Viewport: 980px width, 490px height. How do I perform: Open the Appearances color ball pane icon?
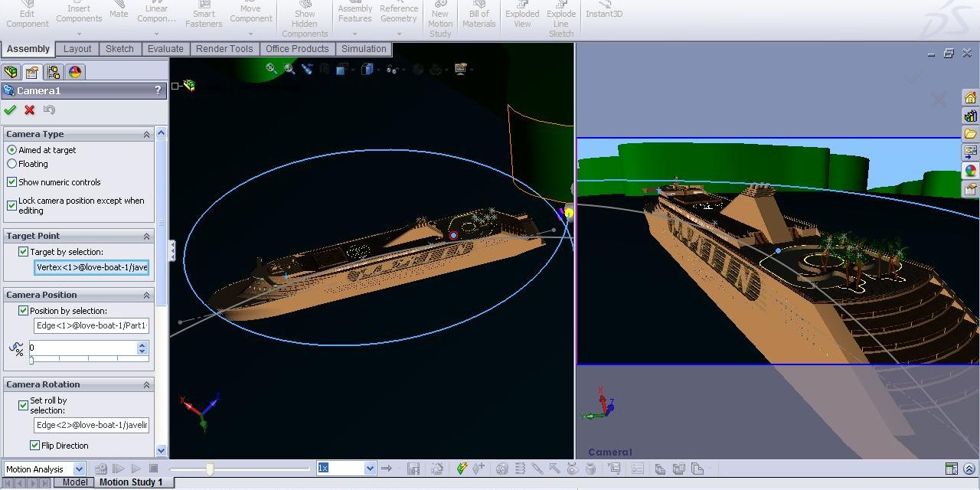(x=971, y=171)
